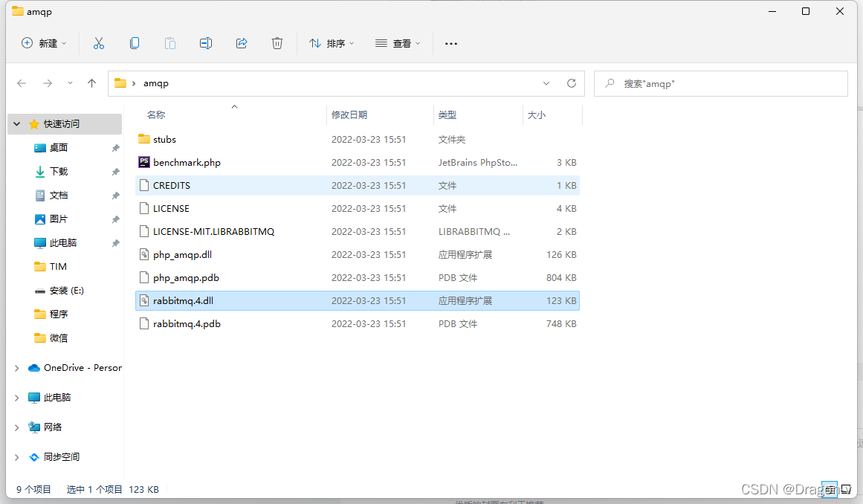Select 下载 in quick access

pos(59,172)
